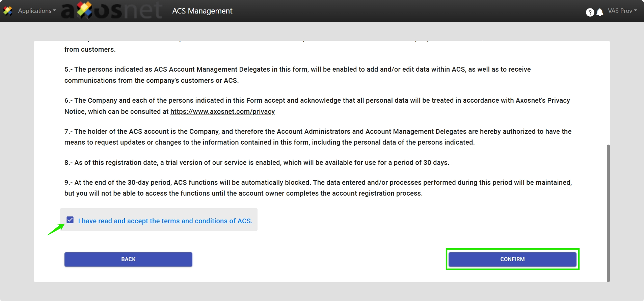Uncheck the accept terms checkbox
Image resolution: width=644 pixels, height=301 pixels.
pos(70,220)
